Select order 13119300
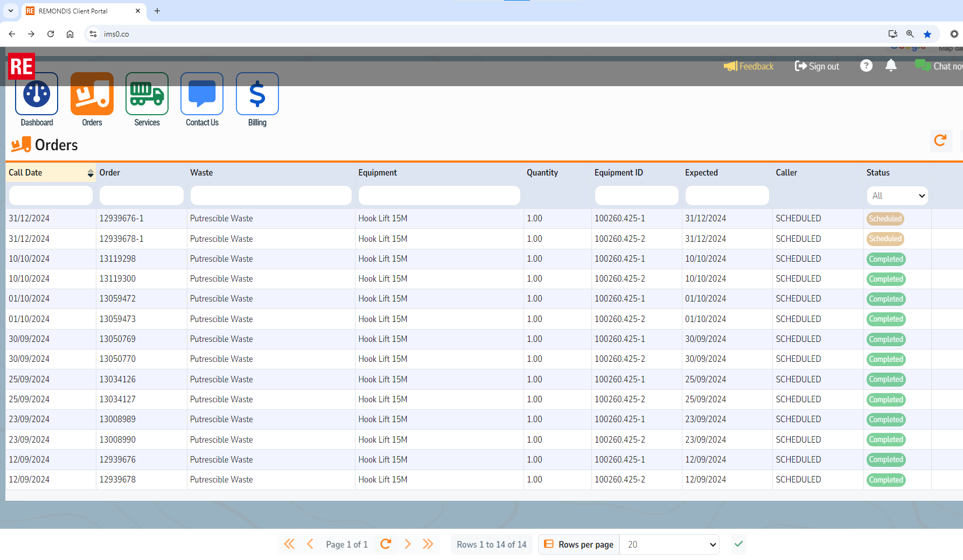The height and width of the screenshot is (560, 963). 117,279
